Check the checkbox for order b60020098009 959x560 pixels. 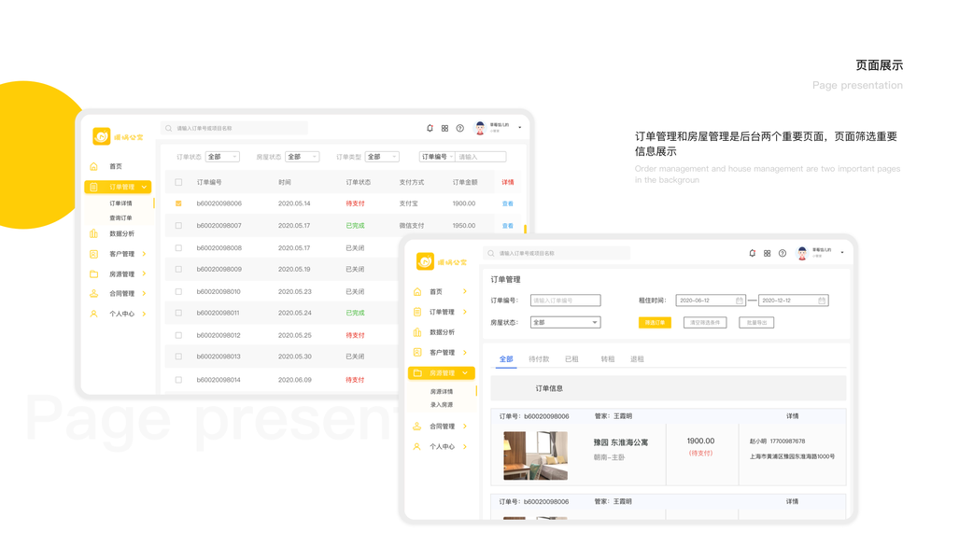(178, 269)
